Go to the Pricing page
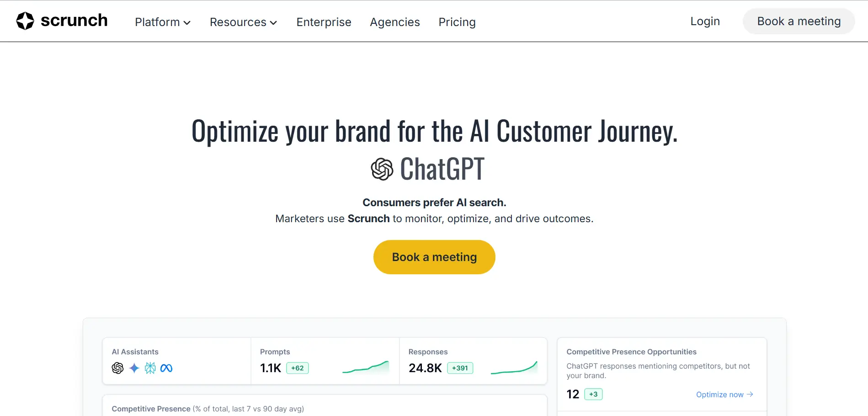Image resolution: width=868 pixels, height=416 pixels. [x=457, y=22]
